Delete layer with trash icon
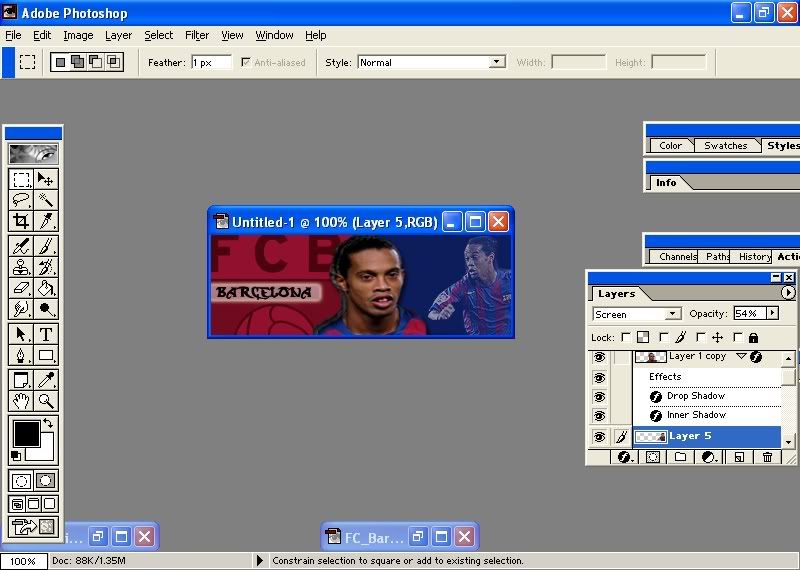Viewport: 800px width, 570px height. click(767, 457)
